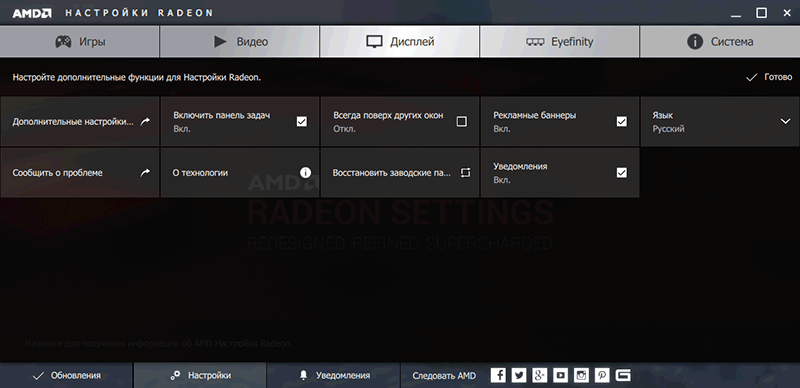Click the Следовать AMD label

point(444,376)
